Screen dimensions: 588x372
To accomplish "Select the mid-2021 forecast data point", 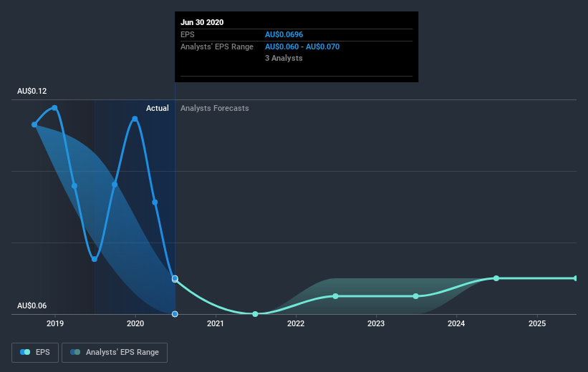I will [x=255, y=314].
